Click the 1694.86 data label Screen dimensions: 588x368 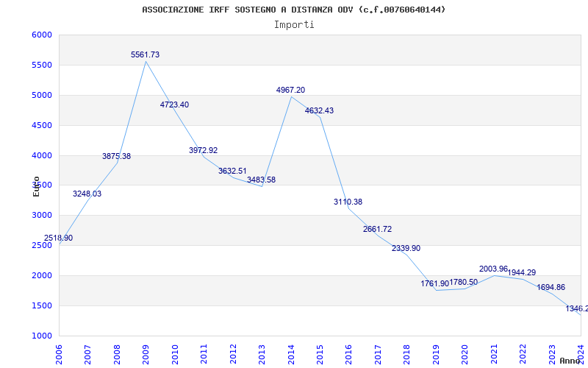coord(551,288)
